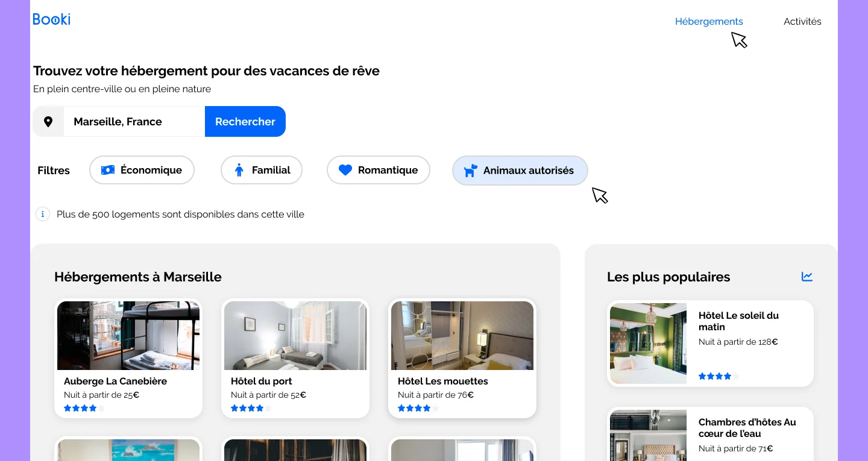The width and height of the screenshot is (868, 461).
Task: Click the Hôtel Les mouettes title
Action: (x=443, y=381)
